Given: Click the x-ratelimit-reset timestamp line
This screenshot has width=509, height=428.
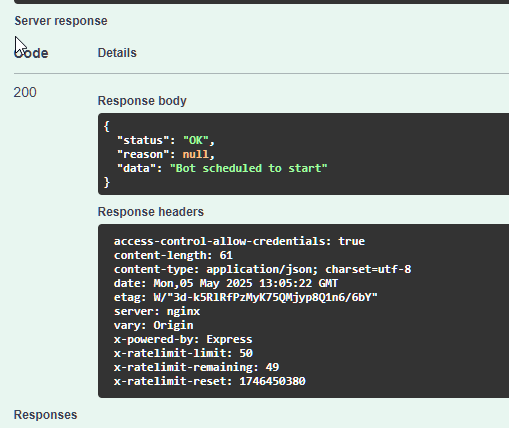Looking at the screenshot, I should [x=210, y=381].
